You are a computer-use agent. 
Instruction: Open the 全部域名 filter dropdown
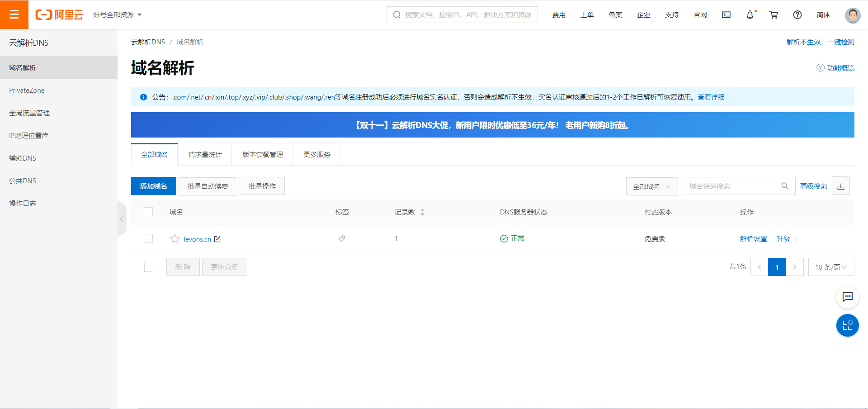point(651,186)
